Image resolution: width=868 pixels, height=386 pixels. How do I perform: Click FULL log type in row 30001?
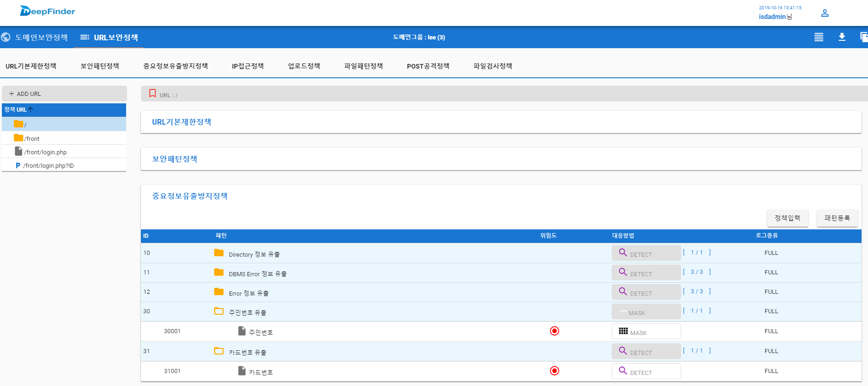[772, 331]
